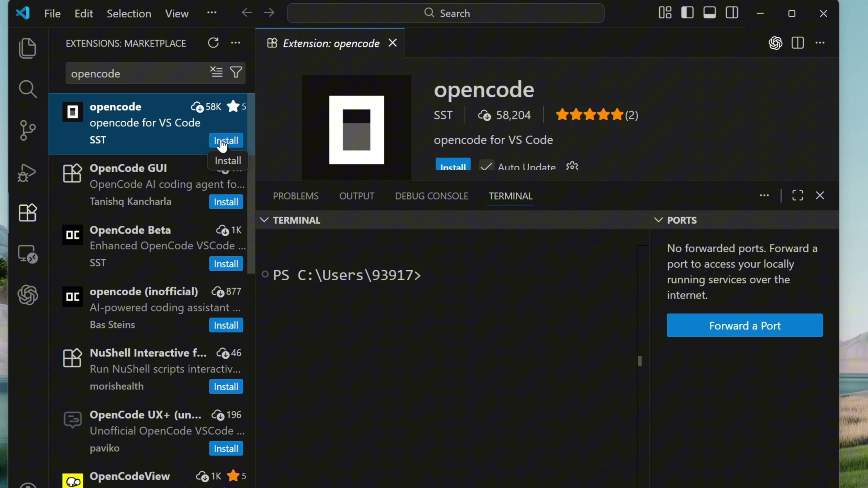Refresh the extensions marketplace list
Screen dimensions: 868x488
pyautogui.click(x=213, y=43)
